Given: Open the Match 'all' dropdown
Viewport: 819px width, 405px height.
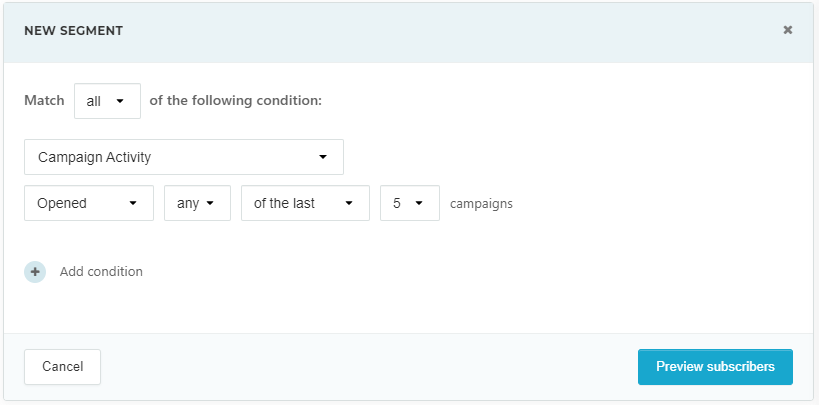Looking at the screenshot, I should (x=107, y=101).
